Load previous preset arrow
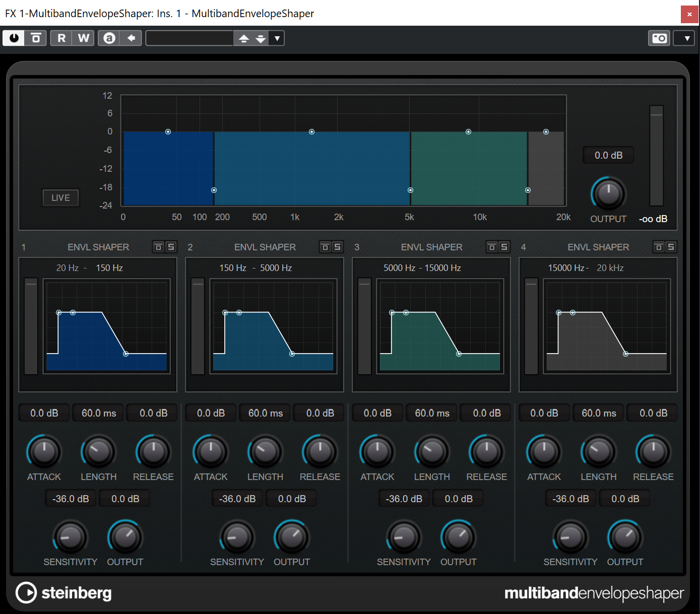 point(244,38)
